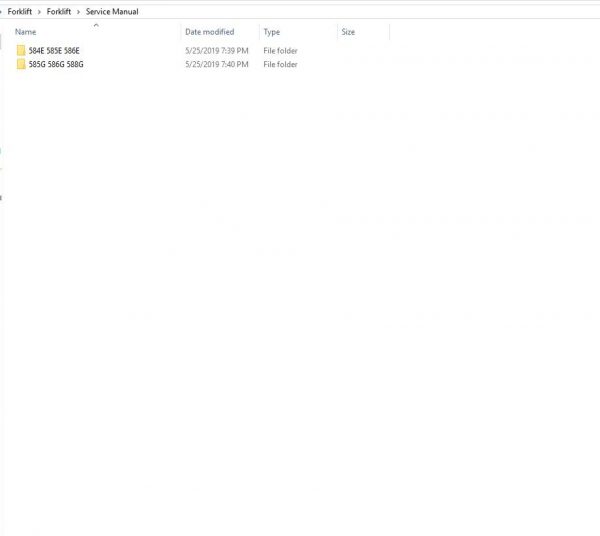Open the 584E 585E 586E folder icon
The height and width of the screenshot is (536, 600).
[x=21, y=51]
